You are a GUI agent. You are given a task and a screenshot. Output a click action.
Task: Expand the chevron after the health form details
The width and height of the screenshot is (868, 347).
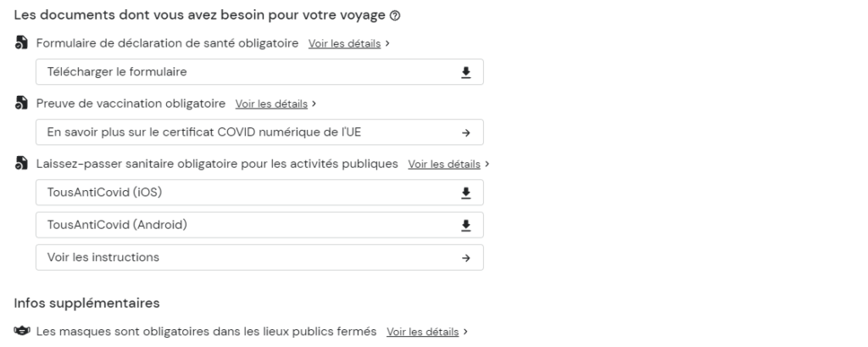[x=387, y=43]
